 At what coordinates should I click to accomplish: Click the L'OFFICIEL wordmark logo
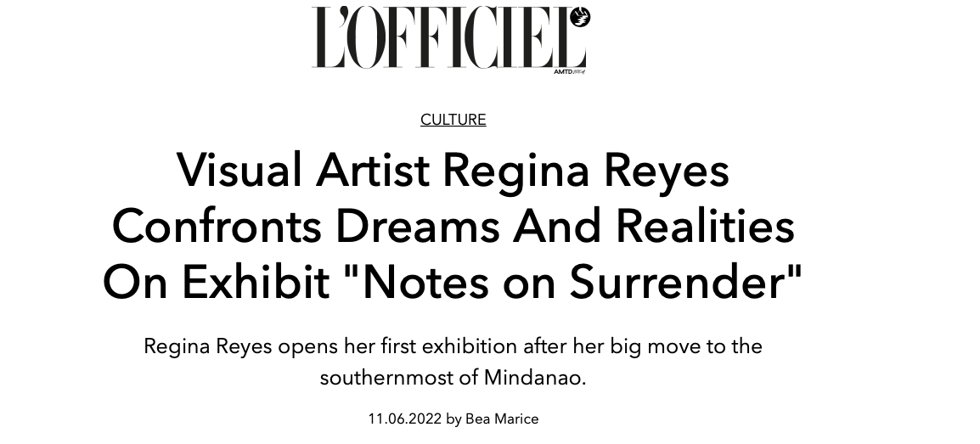click(447, 38)
